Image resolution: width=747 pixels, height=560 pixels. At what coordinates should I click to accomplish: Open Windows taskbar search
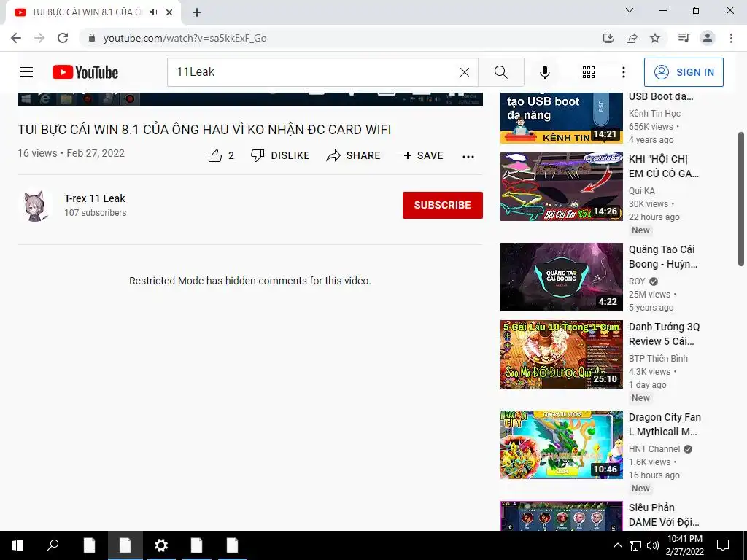coord(53,545)
